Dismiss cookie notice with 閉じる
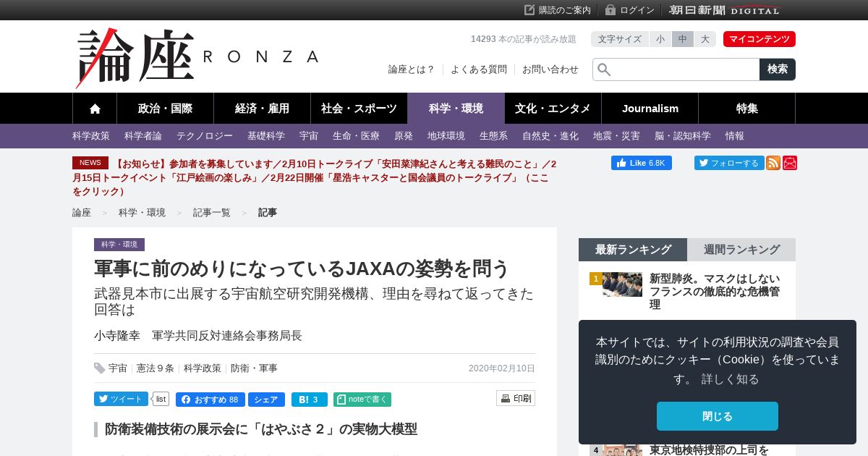 pos(718,416)
